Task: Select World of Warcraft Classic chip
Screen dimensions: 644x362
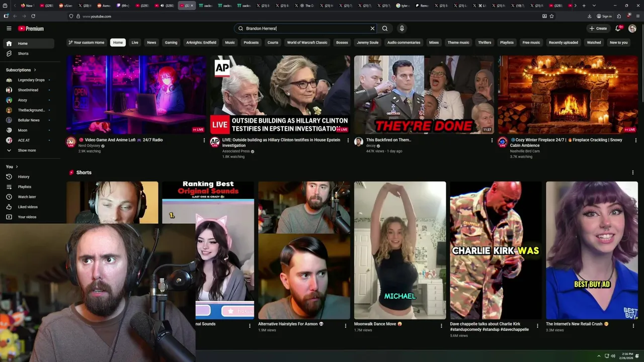Action: pos(307,43)
